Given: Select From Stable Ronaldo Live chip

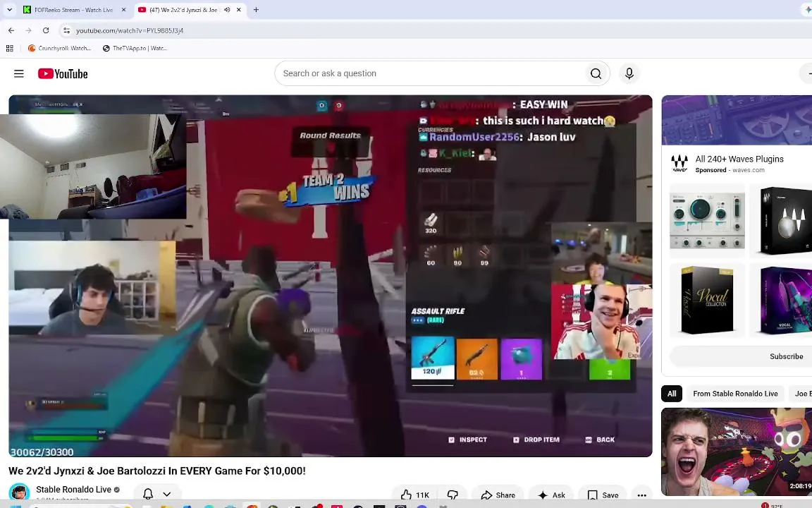Looking at the screenshot, I should pos(735,394).
